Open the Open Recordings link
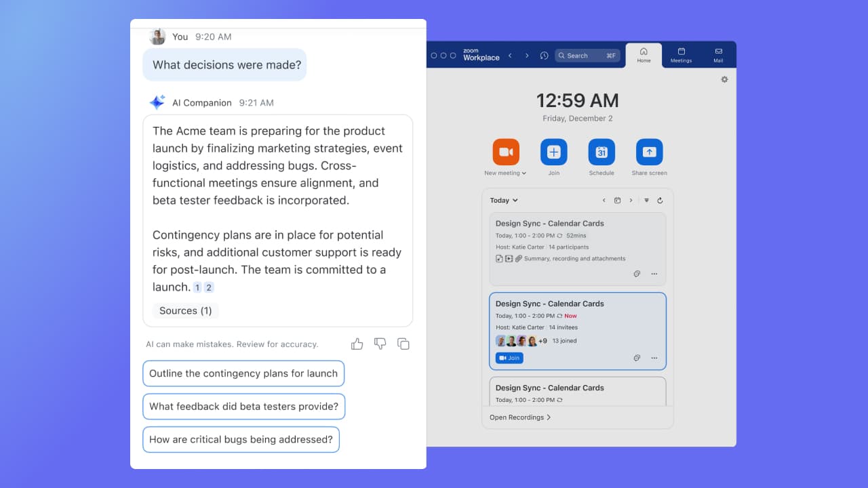 coord(520,418)
